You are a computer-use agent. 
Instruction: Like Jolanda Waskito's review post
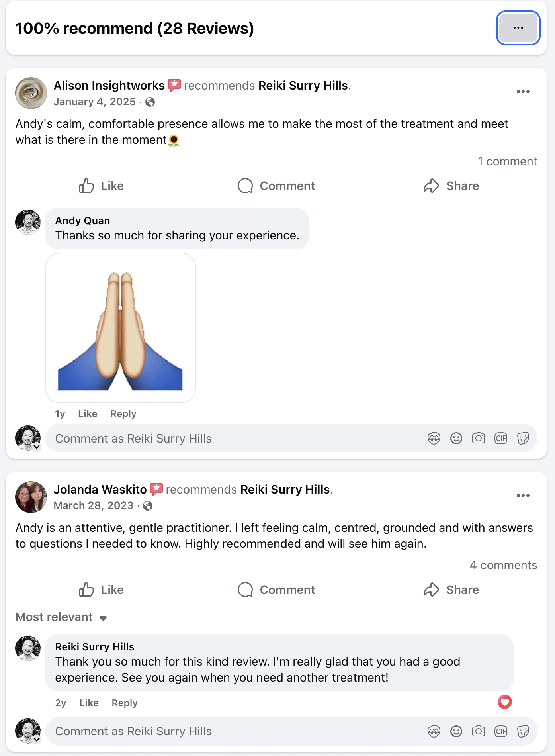(x=101, y=590)
